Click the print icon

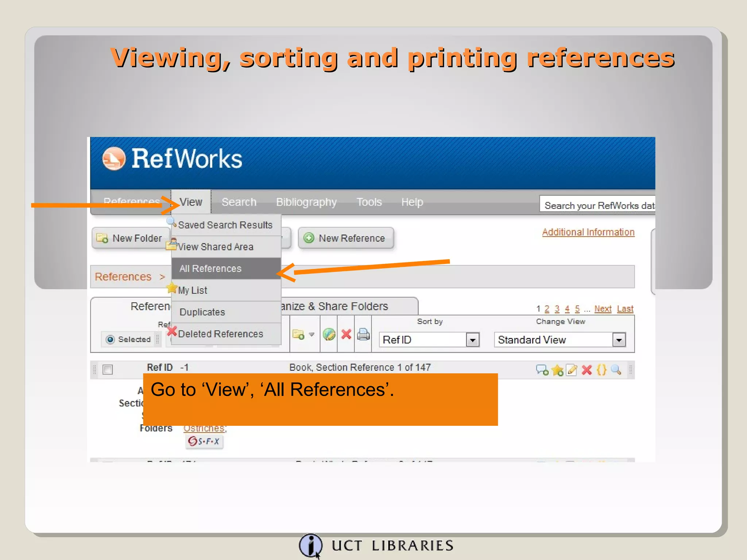tap(363, 334)
